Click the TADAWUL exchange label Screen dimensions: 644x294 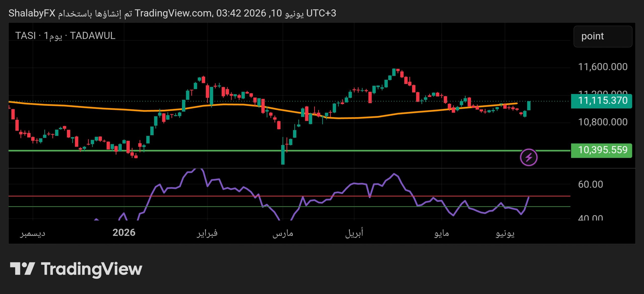coord(93,36)
